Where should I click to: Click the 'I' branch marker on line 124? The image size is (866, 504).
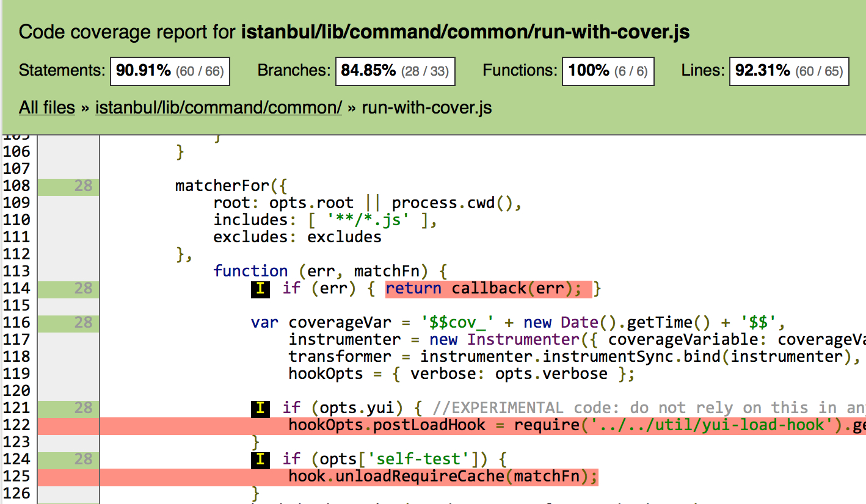click(260, 459)
